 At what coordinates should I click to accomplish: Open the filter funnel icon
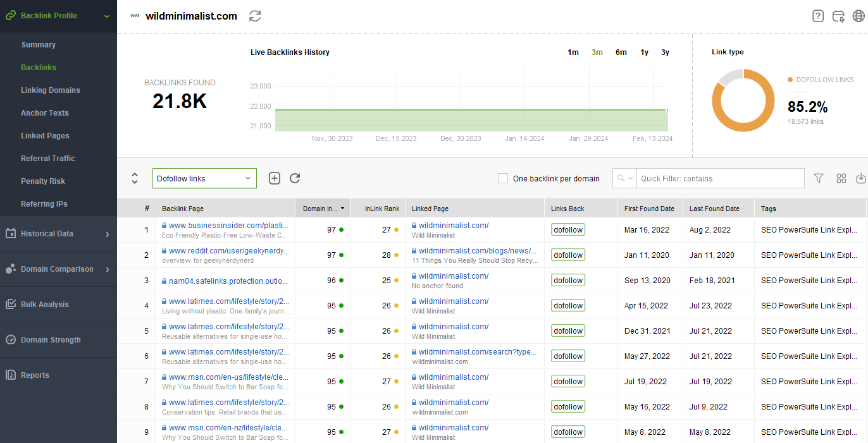coord(819,178)
